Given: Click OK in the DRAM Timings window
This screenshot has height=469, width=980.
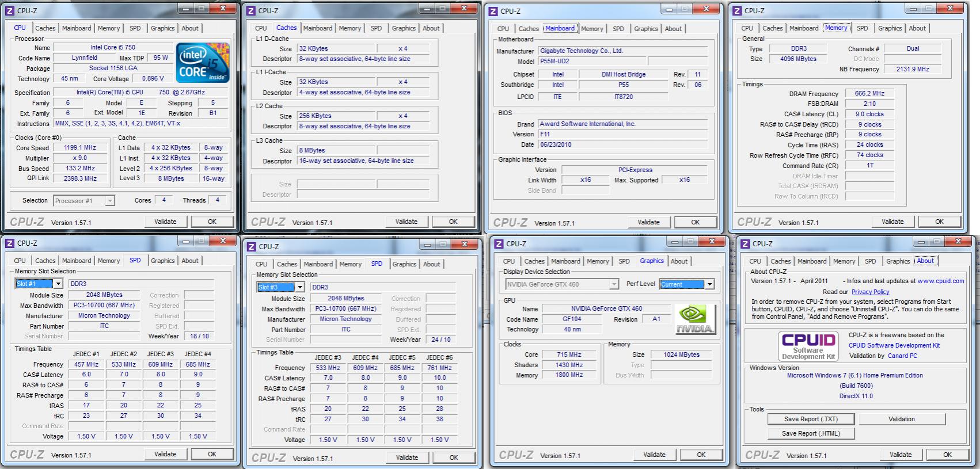Looking at the screenshot, I should (x=939, y=222).
